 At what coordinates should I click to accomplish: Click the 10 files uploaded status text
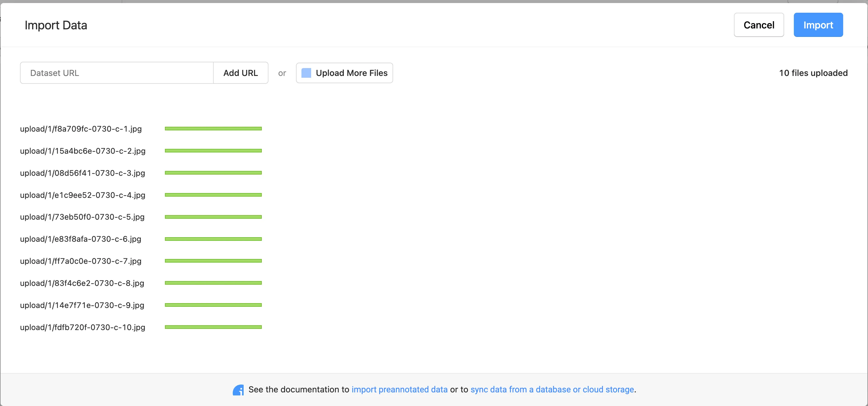click(813, 73)
